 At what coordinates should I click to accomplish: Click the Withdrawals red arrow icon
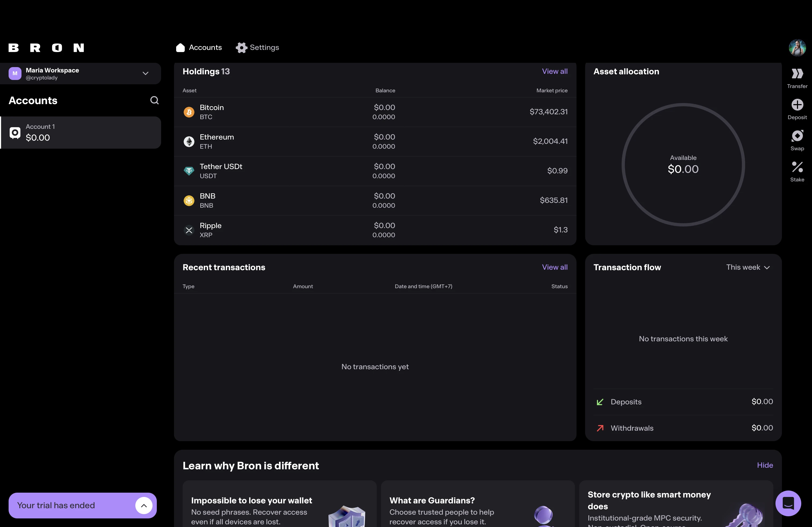(600, 428)
